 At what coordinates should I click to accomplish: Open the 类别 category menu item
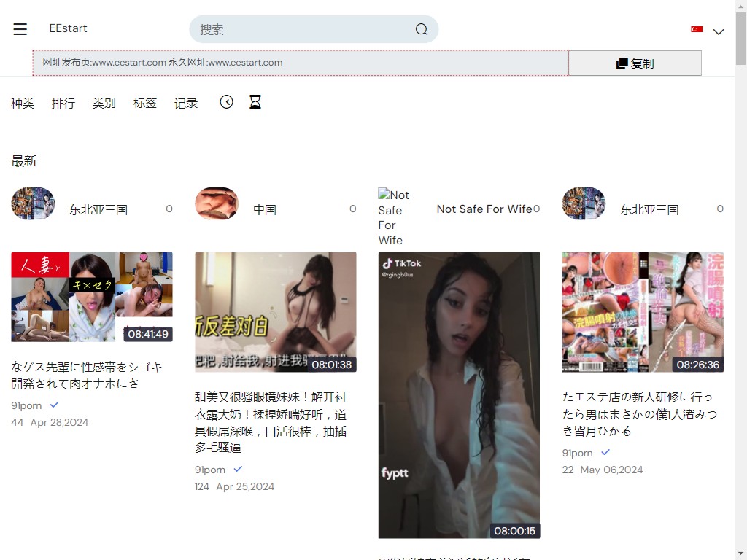click(104, 103)
